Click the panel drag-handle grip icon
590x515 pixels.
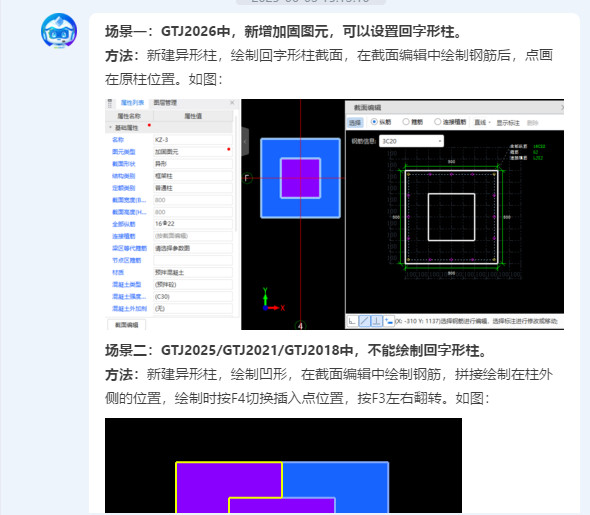110,103
